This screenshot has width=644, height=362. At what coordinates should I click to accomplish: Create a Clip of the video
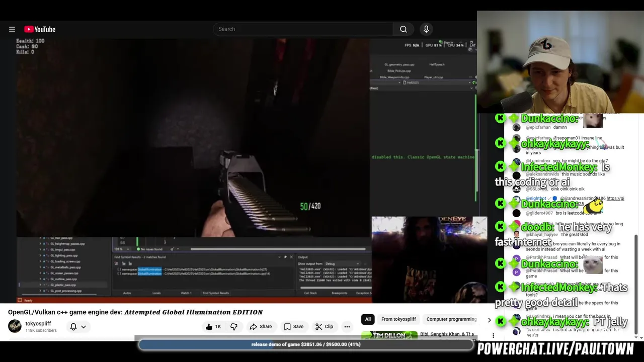[x=324, y=327]
